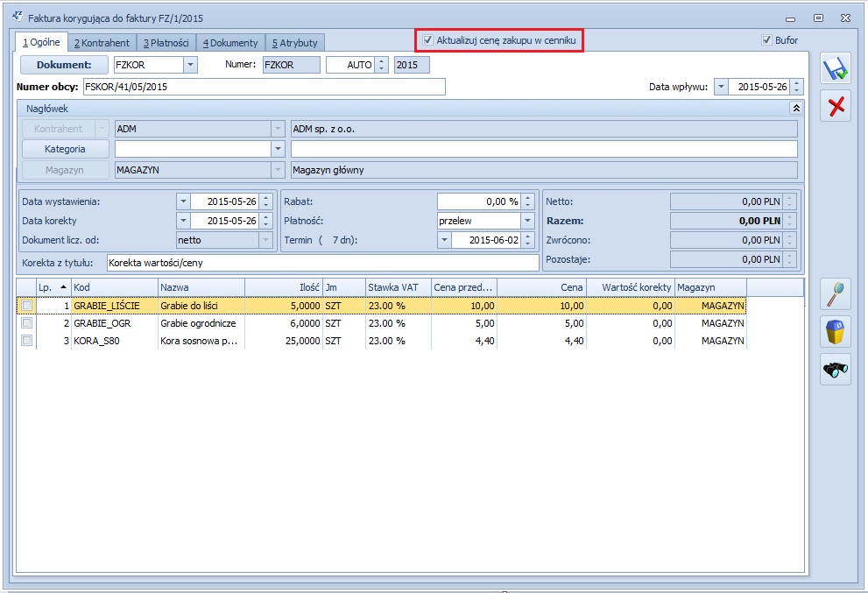Viewport: 868px width, 593px height.
Task: Click the Rabat 0,00 % field
Action: [x=479, y=201]
